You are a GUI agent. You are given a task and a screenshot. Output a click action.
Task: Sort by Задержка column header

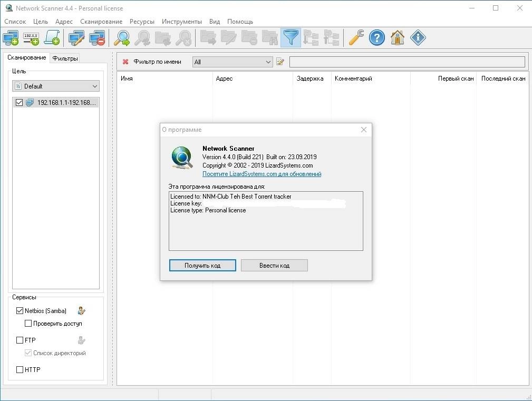[312, 79]
